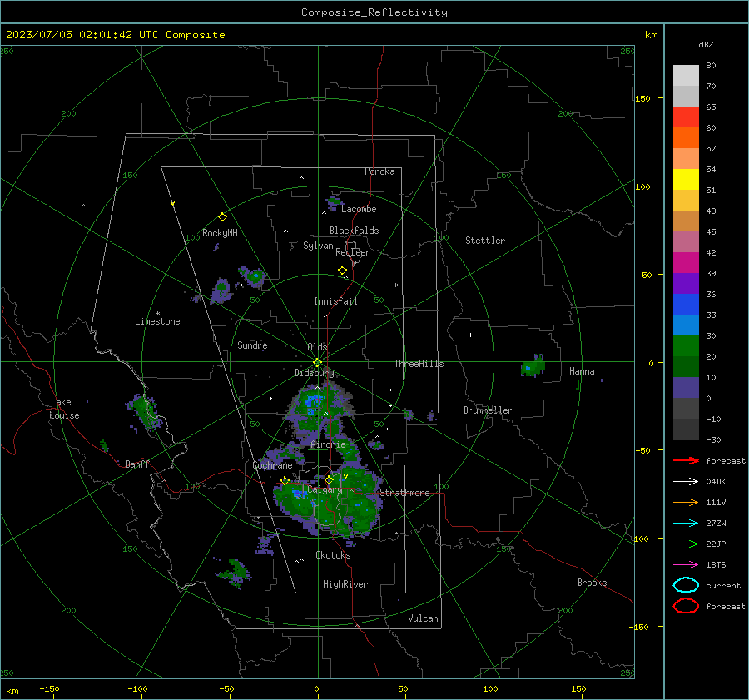Click the Okotoks city label
This screenshot has width=749, height=700.
point(333,555)
